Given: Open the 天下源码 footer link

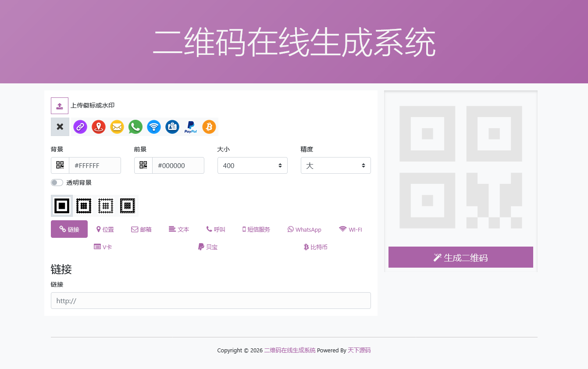Looking at the screenshot, I should pyautogui.click(x=359, y=350).
